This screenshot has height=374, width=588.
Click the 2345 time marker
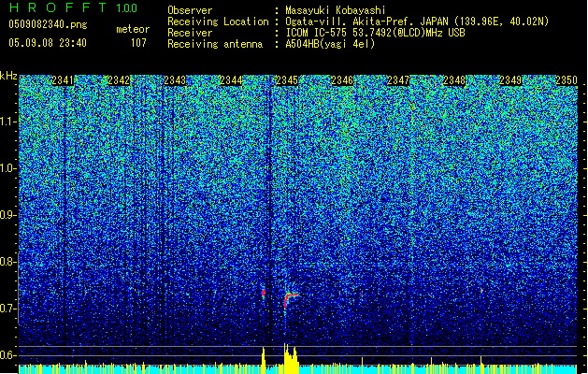coord(287,80)
